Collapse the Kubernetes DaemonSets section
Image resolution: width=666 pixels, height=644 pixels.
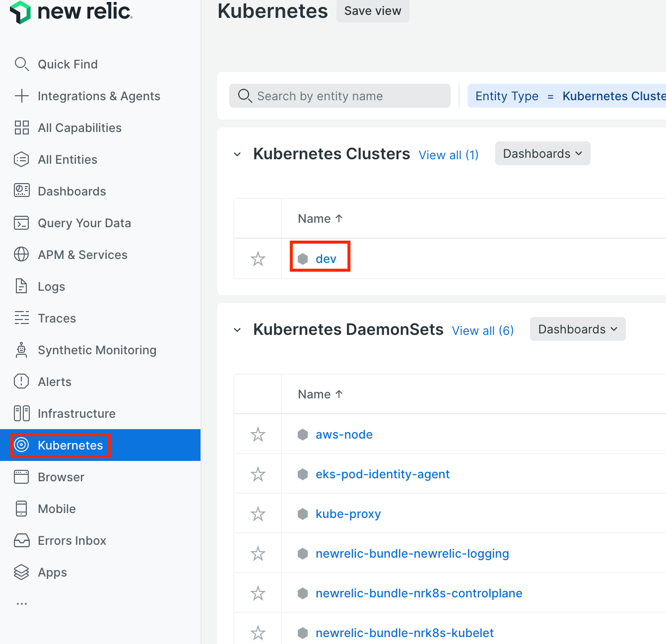tap(237, 330)
